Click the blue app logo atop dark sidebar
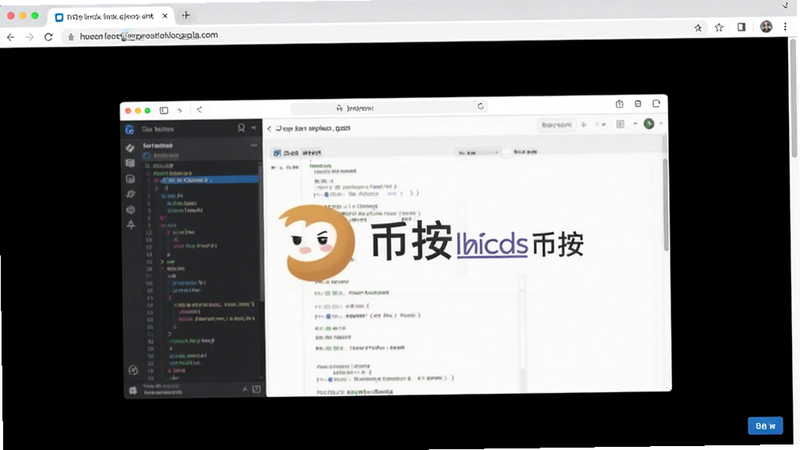Viewport: 800px width, 450px height. [130, 130]
